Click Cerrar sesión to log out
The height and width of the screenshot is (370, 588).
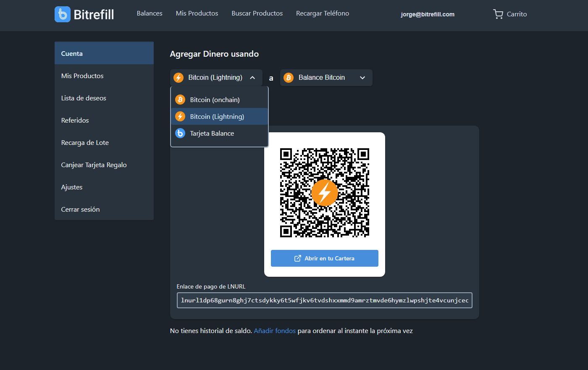point(104,209)
